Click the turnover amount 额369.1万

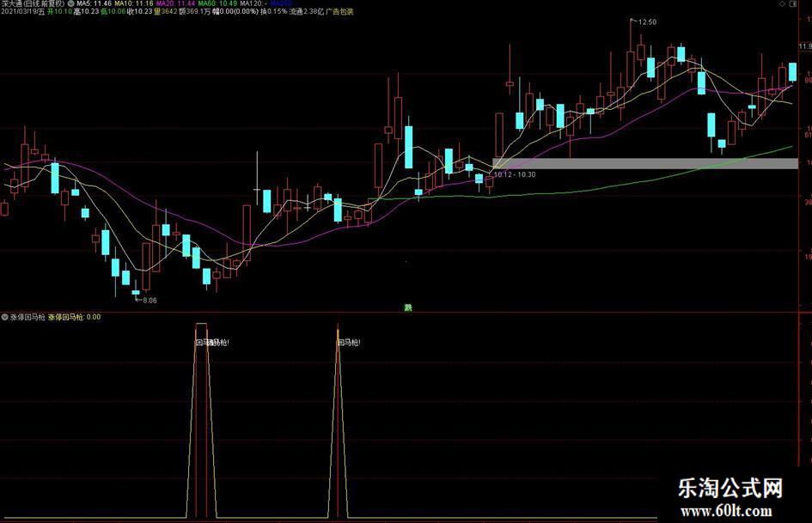195,11
